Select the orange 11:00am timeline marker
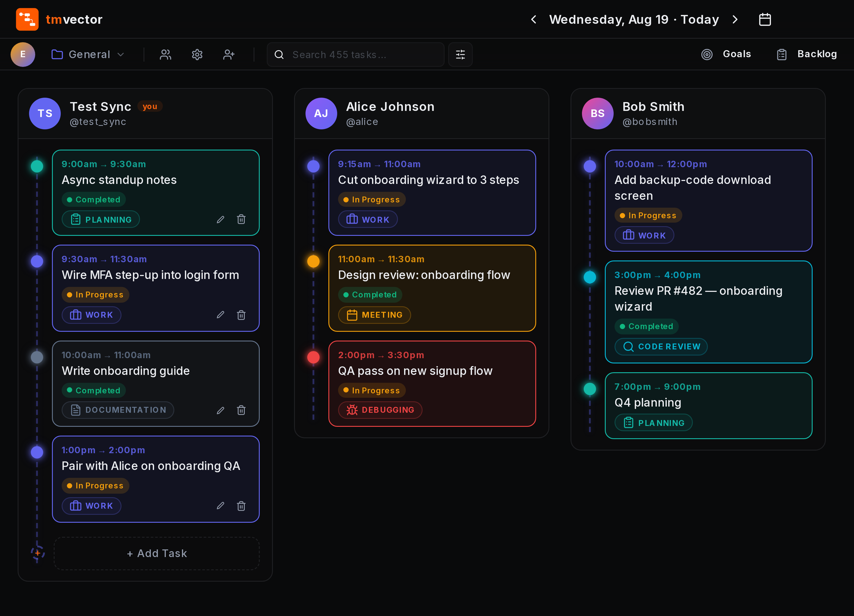The width and height of the screenshot is (854, 616). [313, 261]
